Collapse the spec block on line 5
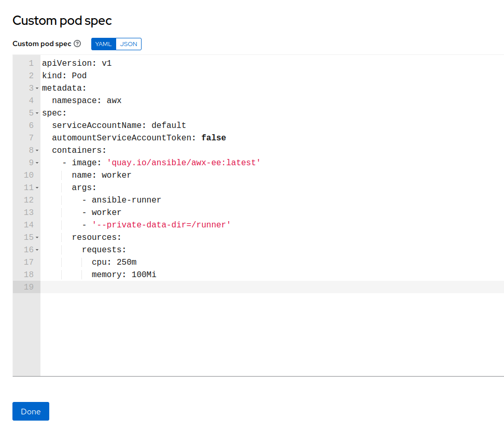This screenshot has width=504, height=432. pyautogui.click(x=37, y=113)
